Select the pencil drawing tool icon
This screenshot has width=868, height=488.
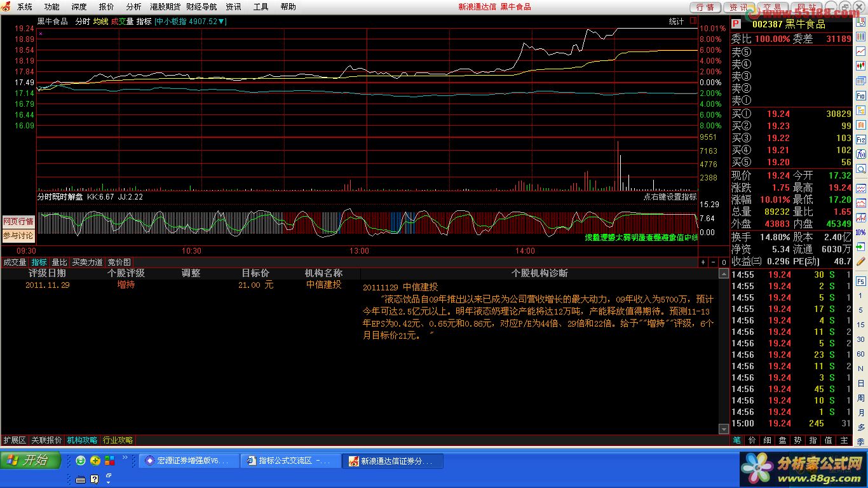(x=860, y=260)
